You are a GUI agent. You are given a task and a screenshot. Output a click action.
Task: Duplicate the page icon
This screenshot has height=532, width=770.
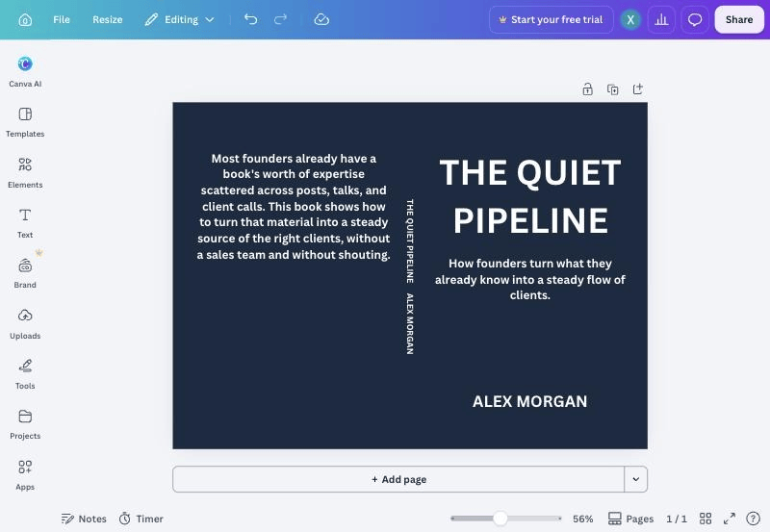[x=612, y=89]
